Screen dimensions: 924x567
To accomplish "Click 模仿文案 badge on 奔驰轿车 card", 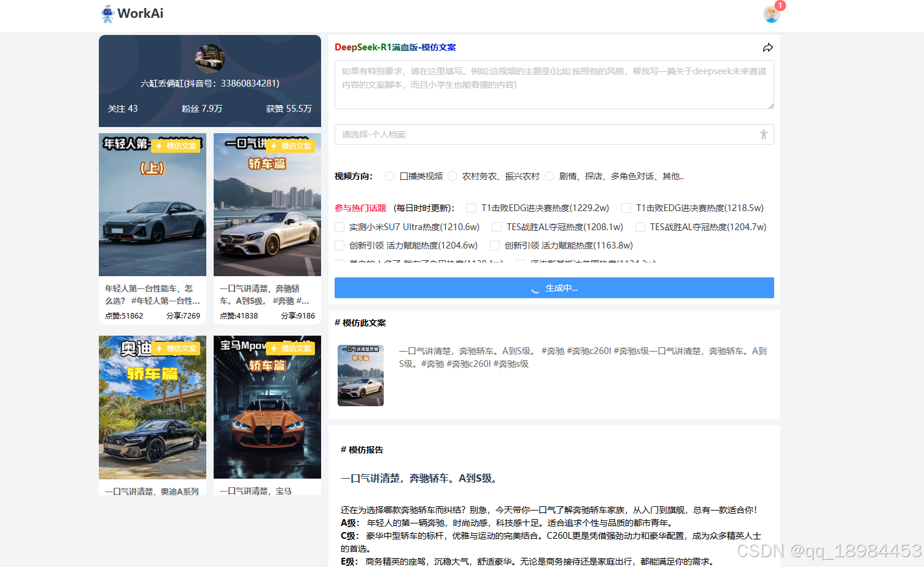I will [x=291, y=146].
